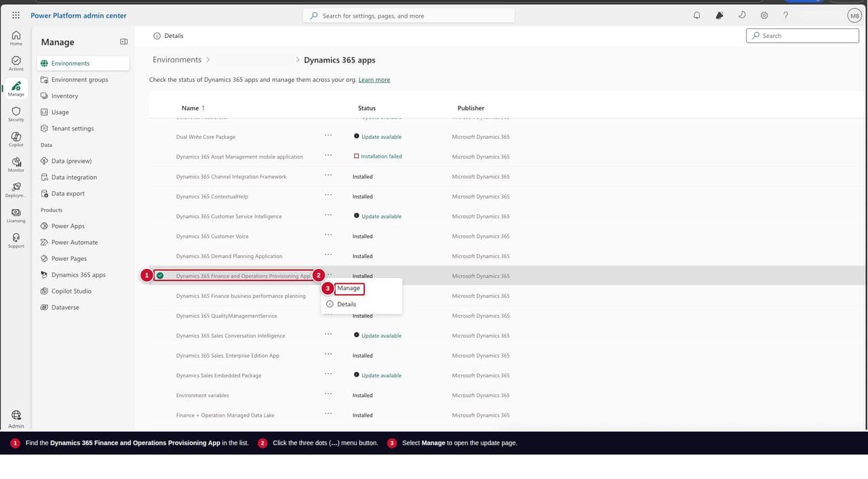Image resolution: width=868 pixels, height=479 pixels.
Task: Click Power Platform admin center title
Action: click(79, 16)
